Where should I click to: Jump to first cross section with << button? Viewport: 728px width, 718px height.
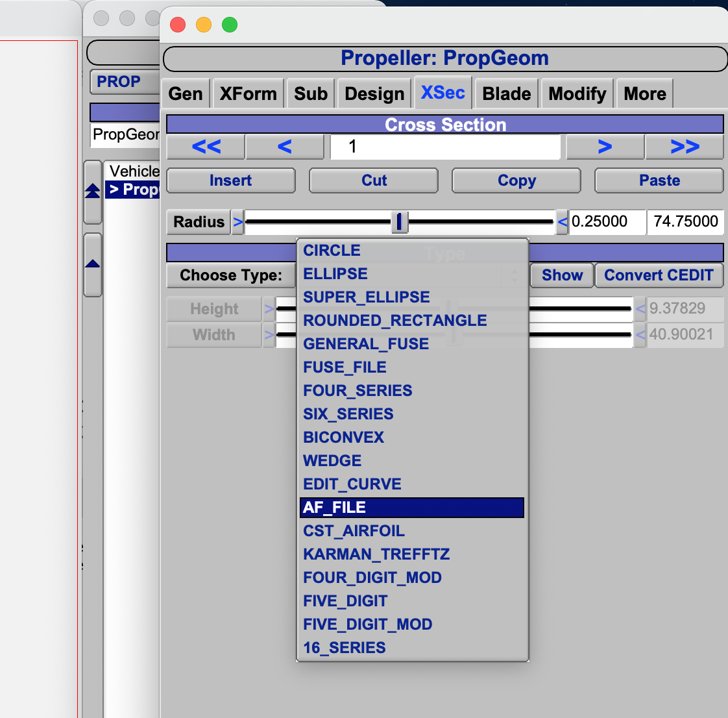pyautogui.click(x=206, y=147)
